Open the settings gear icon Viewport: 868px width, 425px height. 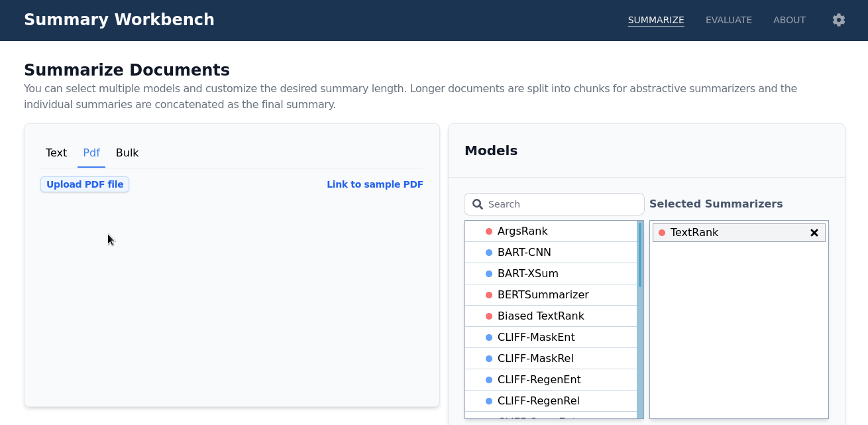coord(839,20)
